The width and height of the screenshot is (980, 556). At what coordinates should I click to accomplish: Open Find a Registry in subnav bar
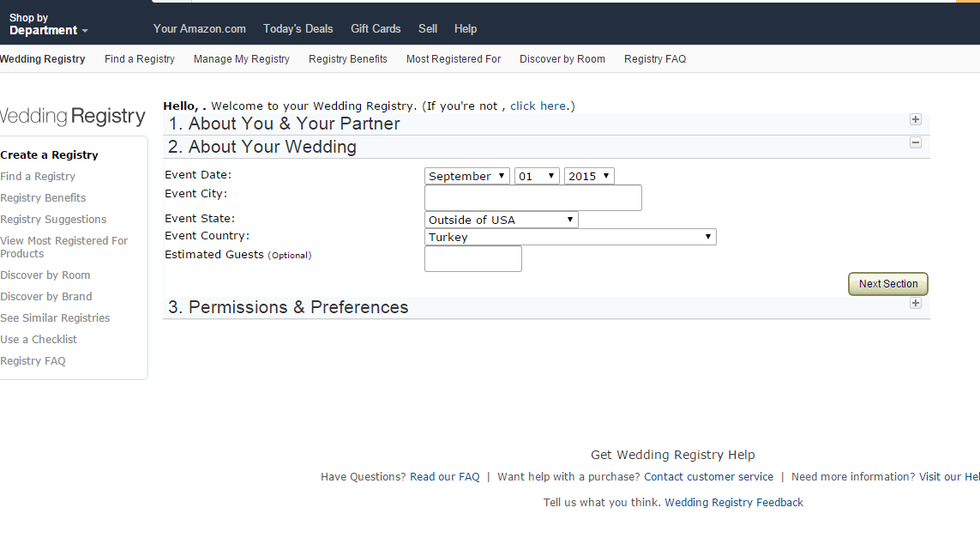click(140, 59)
